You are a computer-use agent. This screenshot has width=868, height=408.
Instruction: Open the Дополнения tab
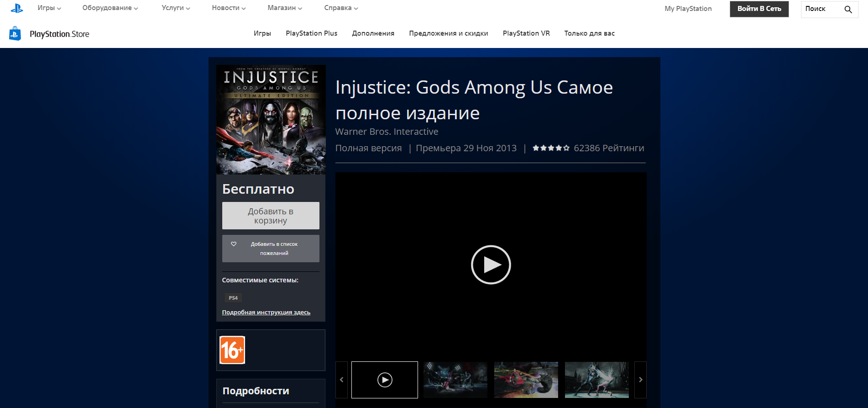point(373,33)
